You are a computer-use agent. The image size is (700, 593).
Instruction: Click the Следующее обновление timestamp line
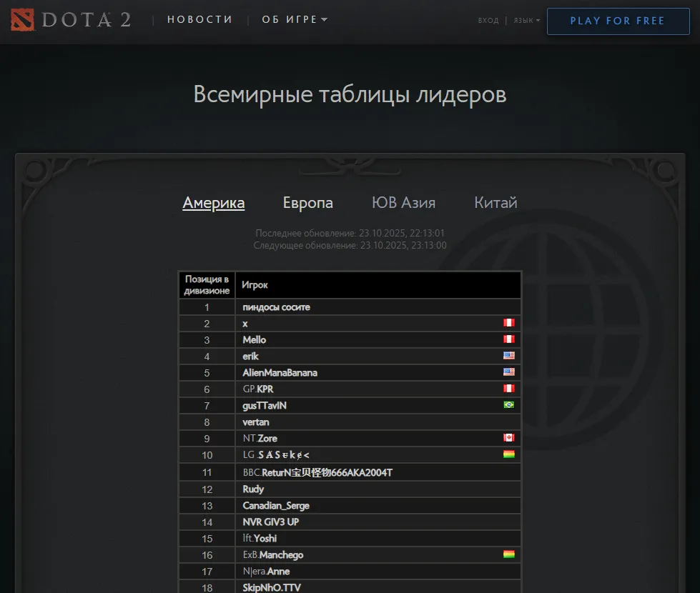click(x=350, y=245)
